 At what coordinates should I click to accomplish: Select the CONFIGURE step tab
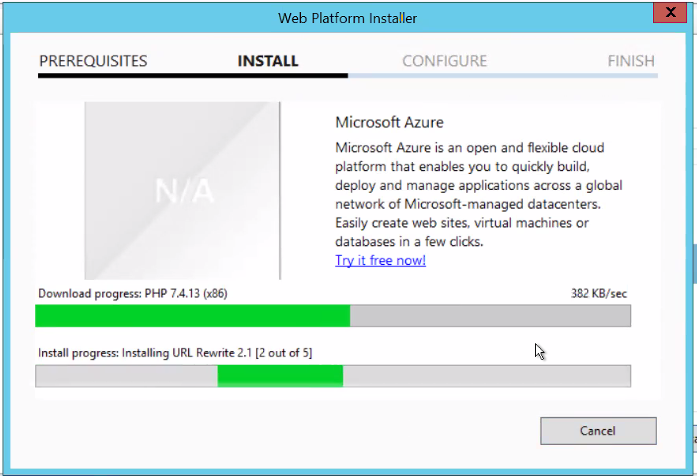pyautogui.click(x=445, y=61)
